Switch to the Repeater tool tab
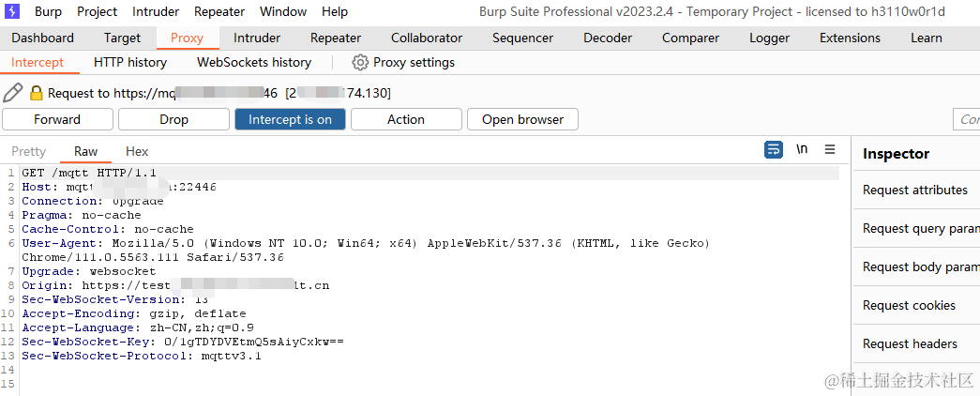The width and height of the screenshot is (980, 396). (x=336, y=38)
